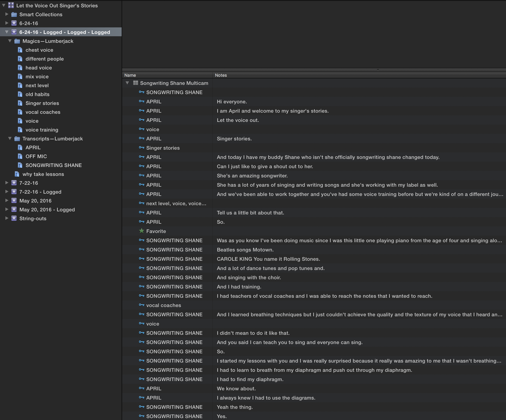The width and height of the screenshot is (506, 420).
Task: Select the voice keyword collection in the sidebar
Action: (32, 121)
